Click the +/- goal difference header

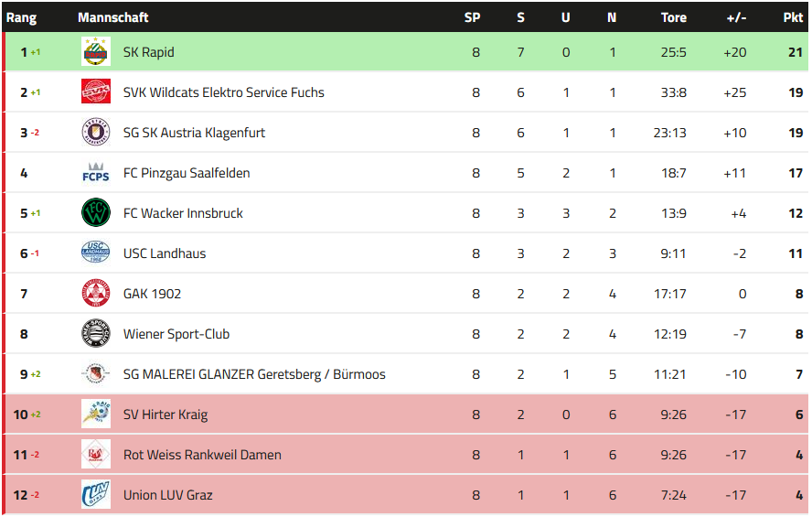pos(734,17)
